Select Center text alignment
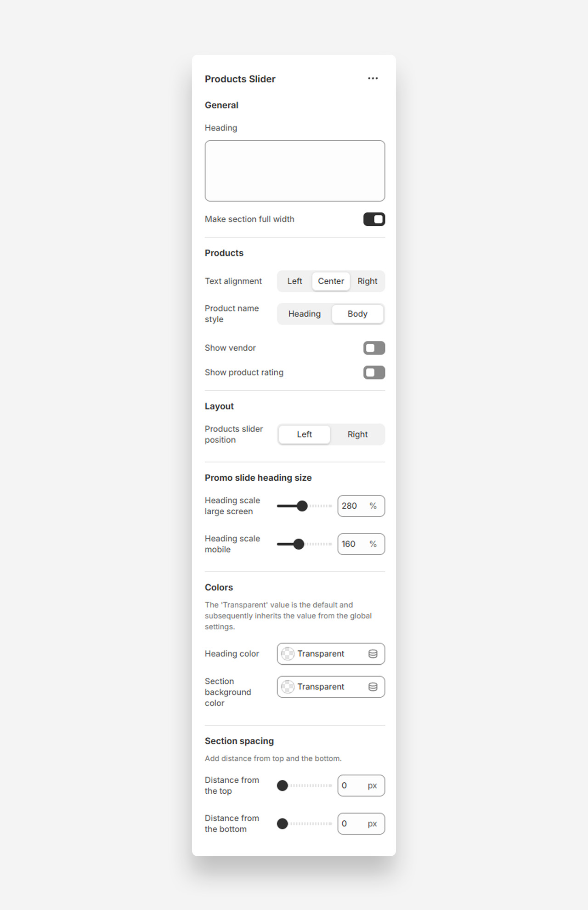This screenshot has height=910, width=588. click(331, 281)
